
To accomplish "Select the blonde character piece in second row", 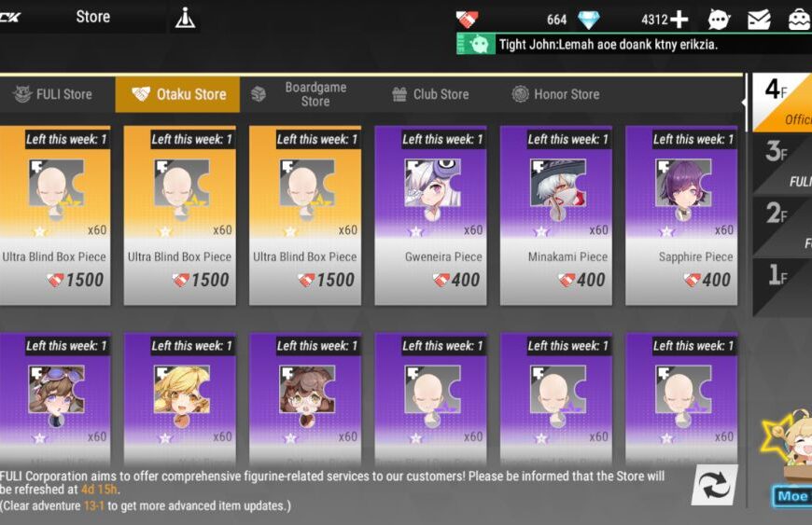I will 180,398.
